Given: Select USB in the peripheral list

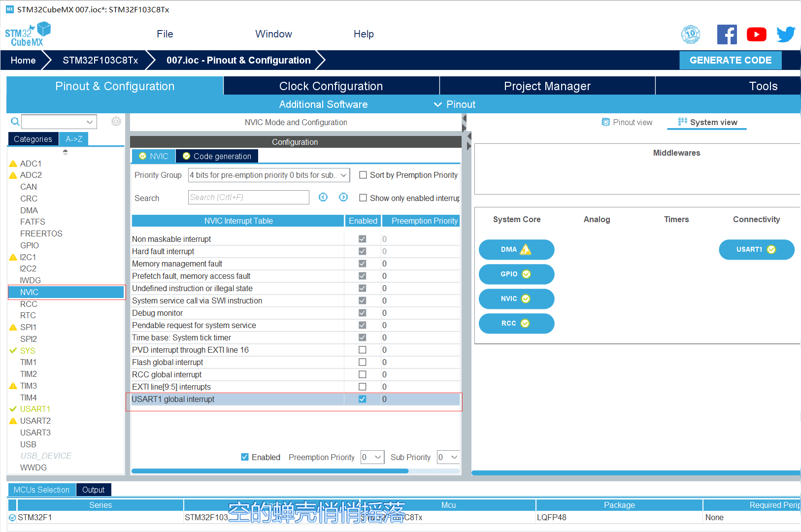Looking at the screenshot, I should (28, 444).
